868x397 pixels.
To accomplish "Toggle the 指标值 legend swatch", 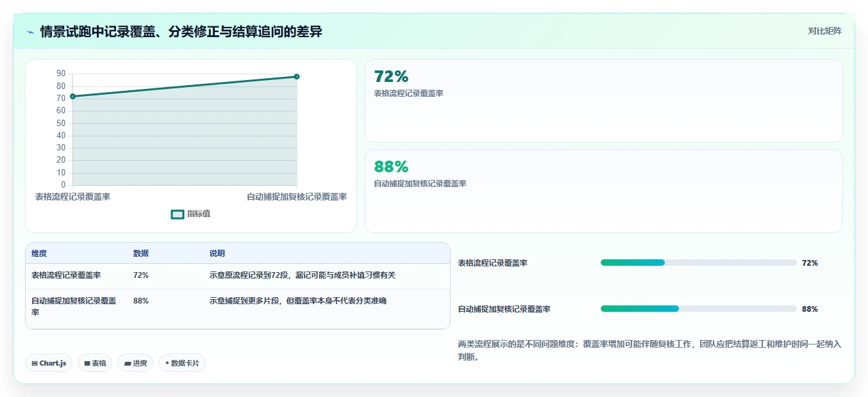I will pyautogui.click(x=178, y=214).
